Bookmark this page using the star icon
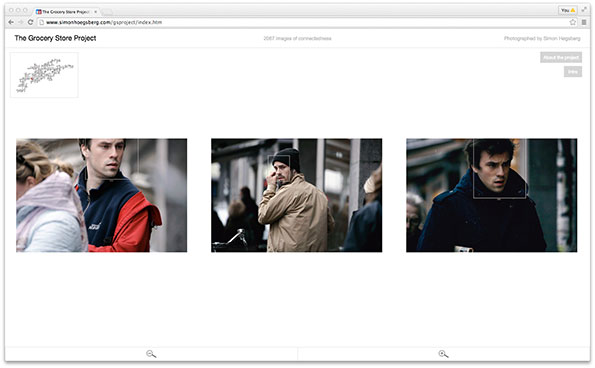 click(x=573, y=22)
